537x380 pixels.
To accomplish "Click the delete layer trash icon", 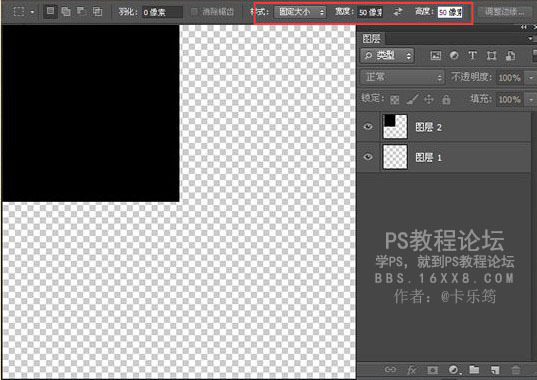I will (515, 370).
